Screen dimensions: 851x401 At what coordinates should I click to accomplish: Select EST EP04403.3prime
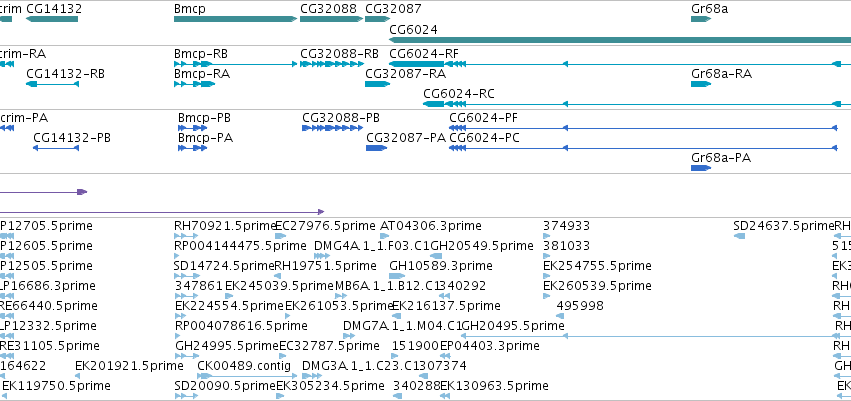445,357
